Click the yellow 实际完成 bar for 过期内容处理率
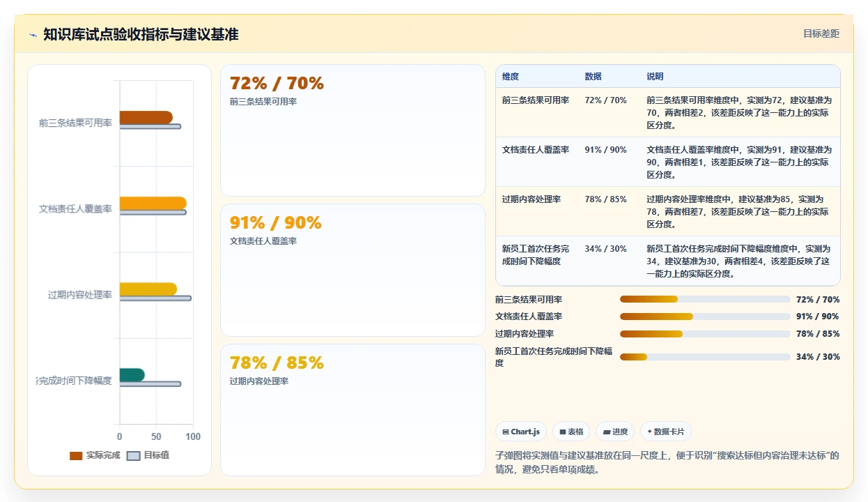868x502 pixels. pos(148,289)
